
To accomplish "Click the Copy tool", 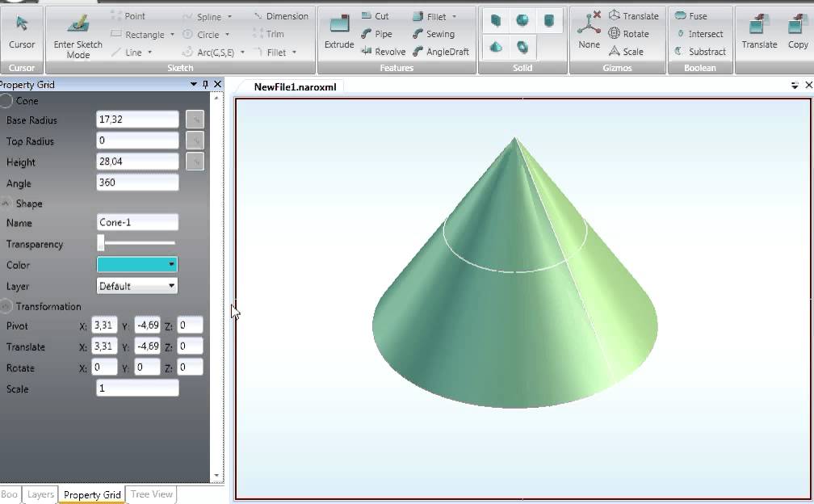I will (x=797, y=32).
